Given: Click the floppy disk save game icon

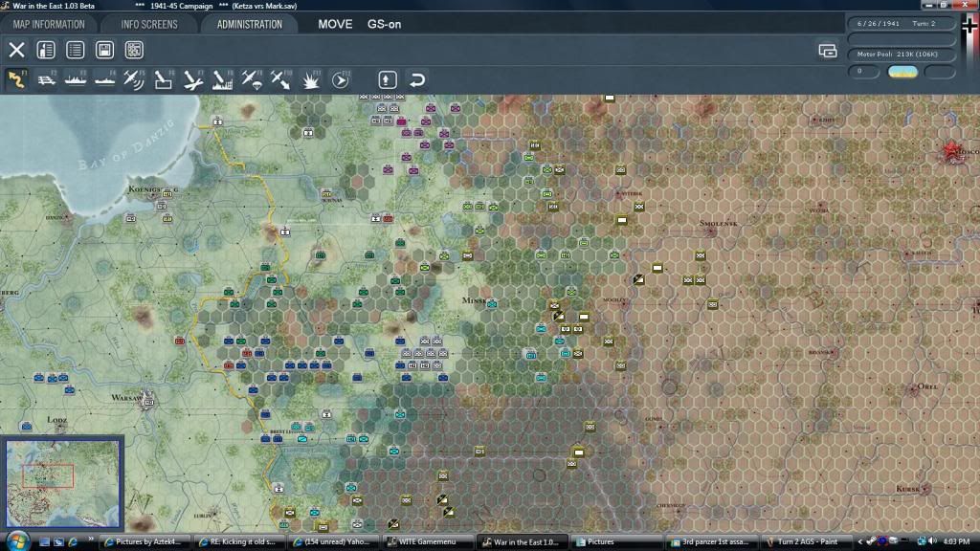Looking at the screenshot, I should click(104, 50).
